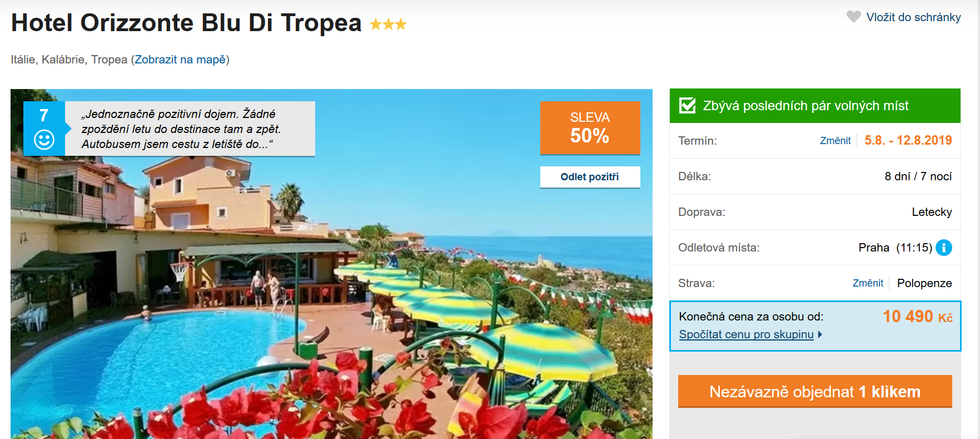
Task: Open Zobrazit na mapě link
Action: pyautogui.click(x=181, y=60)
